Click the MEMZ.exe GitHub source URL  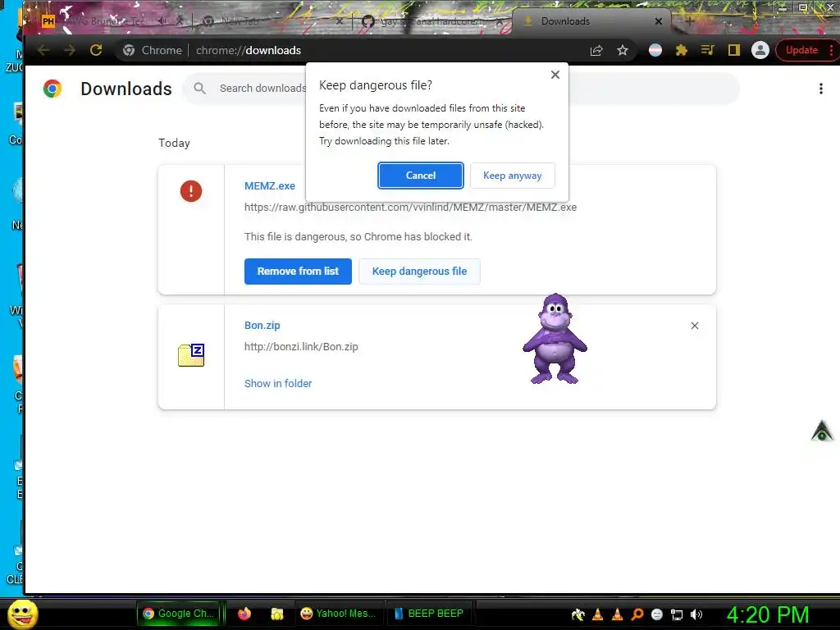[410, 208]
